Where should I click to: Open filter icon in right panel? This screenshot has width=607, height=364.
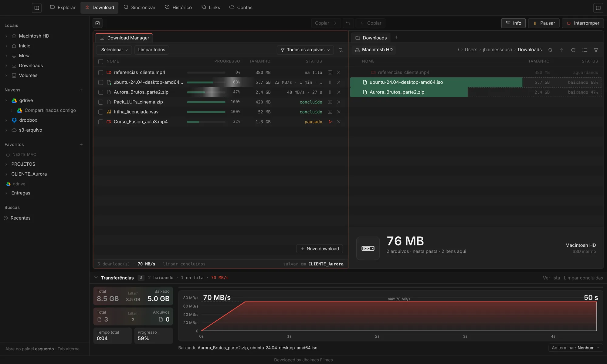tap(596, 50)
